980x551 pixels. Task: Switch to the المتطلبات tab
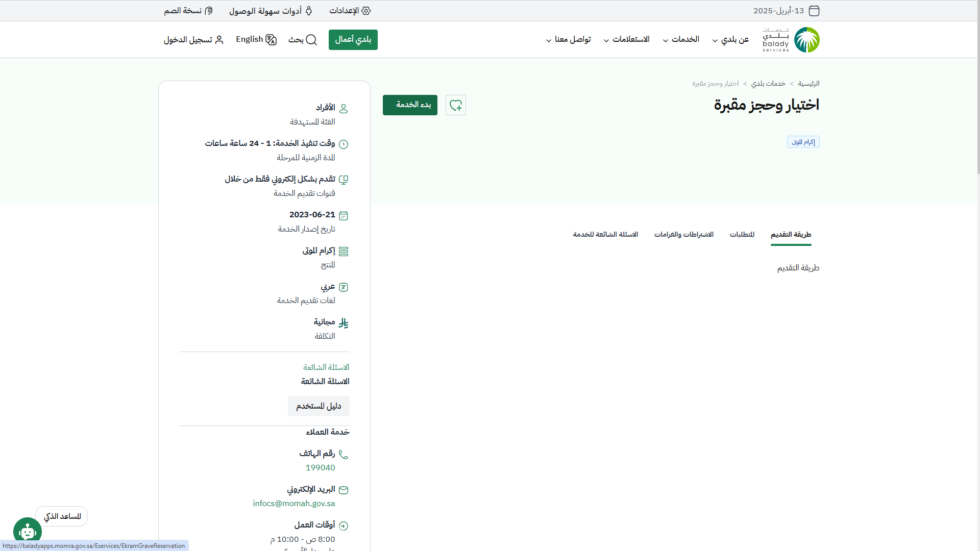[x=742, y=234]
